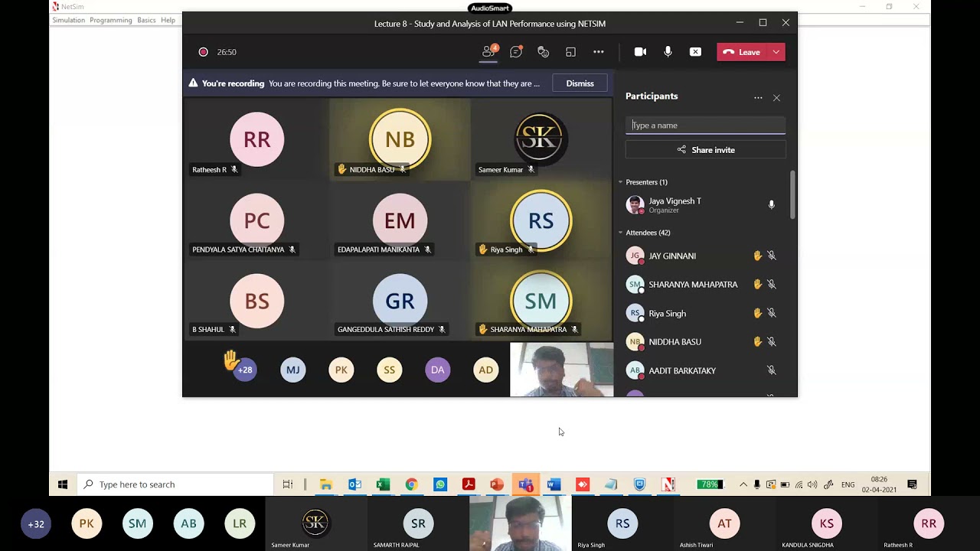Click Jaya Vignesh T's microphone icon
This screenshot has width=980, height=551.
(771, 204)
